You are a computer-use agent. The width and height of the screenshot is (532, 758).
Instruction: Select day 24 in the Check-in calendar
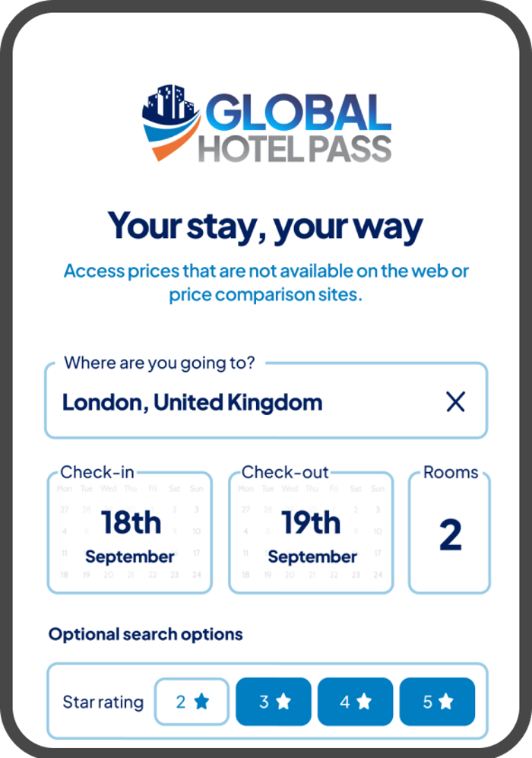pyautogui.click(x=197, y=575)
